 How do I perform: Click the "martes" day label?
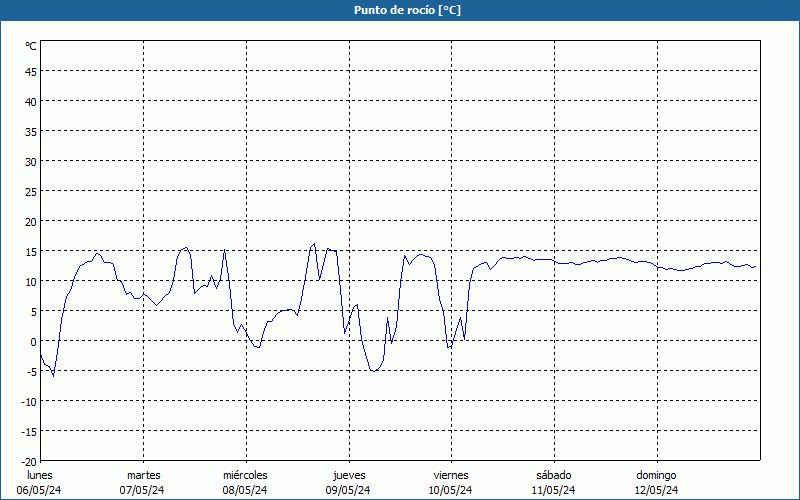[x=144, y=475]
